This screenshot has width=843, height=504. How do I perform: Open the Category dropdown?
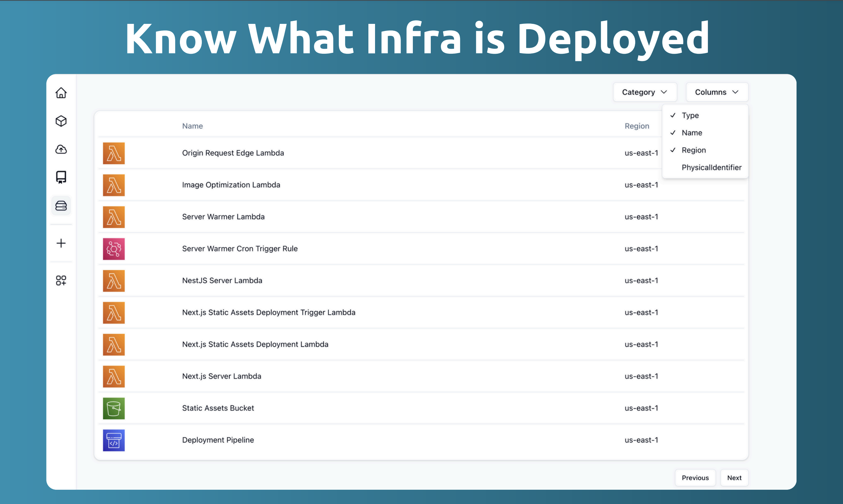645,92
